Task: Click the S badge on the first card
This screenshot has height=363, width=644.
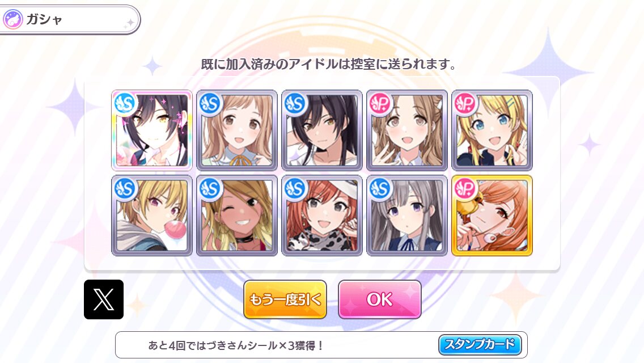Action: coord(125,104)
